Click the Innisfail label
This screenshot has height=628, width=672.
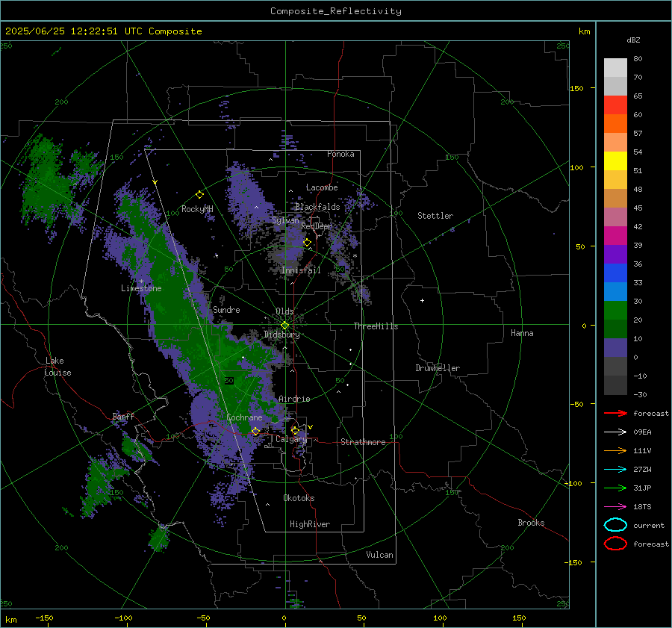pyautogui.click(x=302, y=270)
